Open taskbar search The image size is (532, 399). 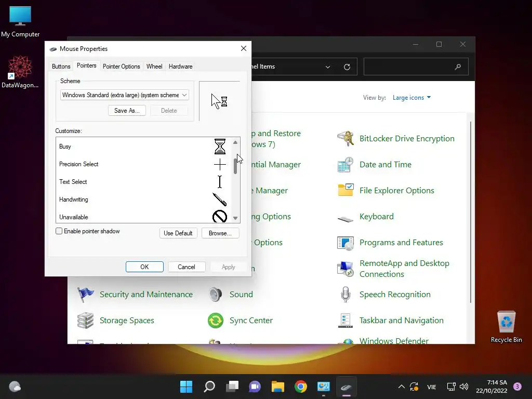209,387
